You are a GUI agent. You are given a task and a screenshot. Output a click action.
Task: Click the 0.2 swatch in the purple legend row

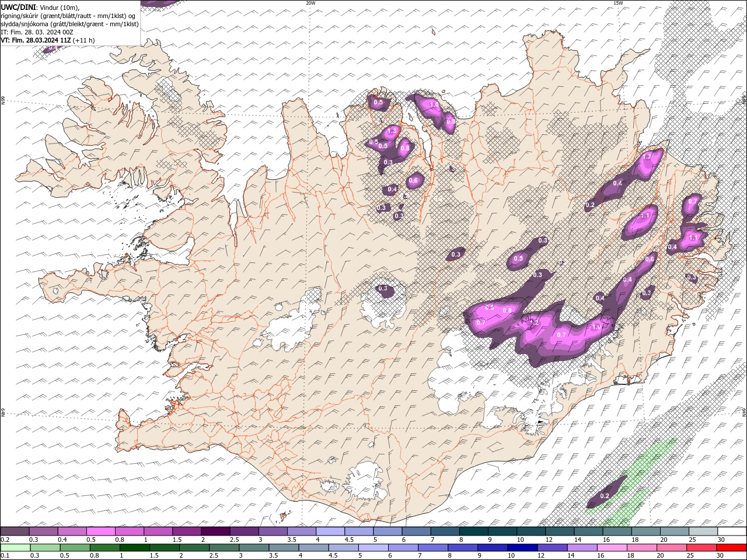pyautogui.click(x=15, y=531)
